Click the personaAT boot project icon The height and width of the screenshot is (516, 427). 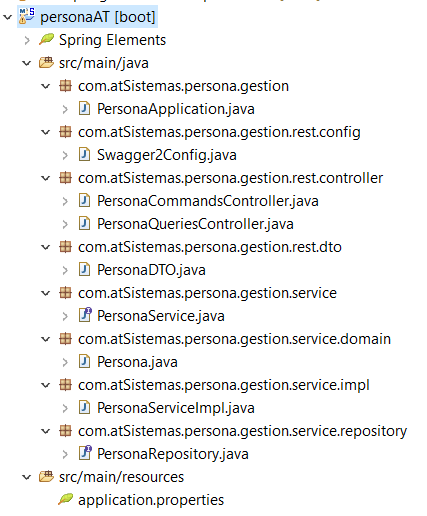[27, 16]
